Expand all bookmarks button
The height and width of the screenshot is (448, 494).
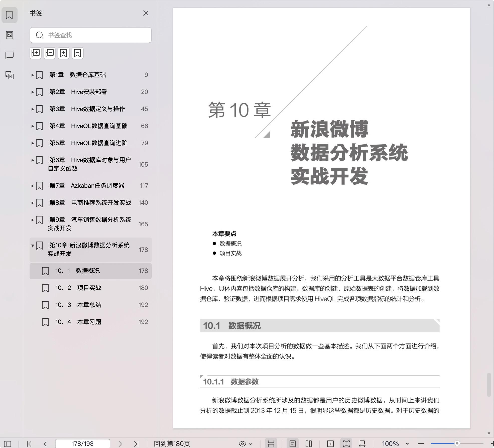(x=36, y=53)
